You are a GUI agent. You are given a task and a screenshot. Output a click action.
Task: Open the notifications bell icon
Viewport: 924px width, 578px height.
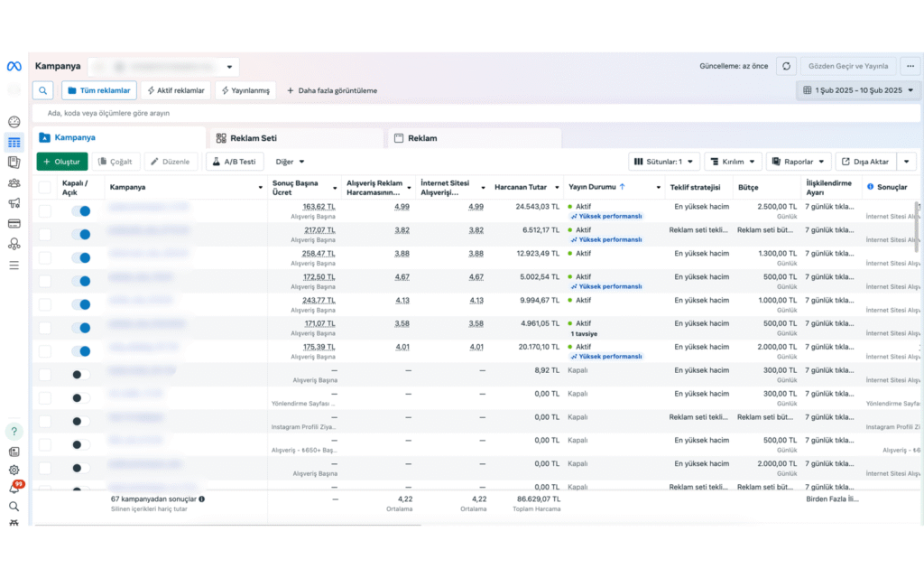(14, 489)
